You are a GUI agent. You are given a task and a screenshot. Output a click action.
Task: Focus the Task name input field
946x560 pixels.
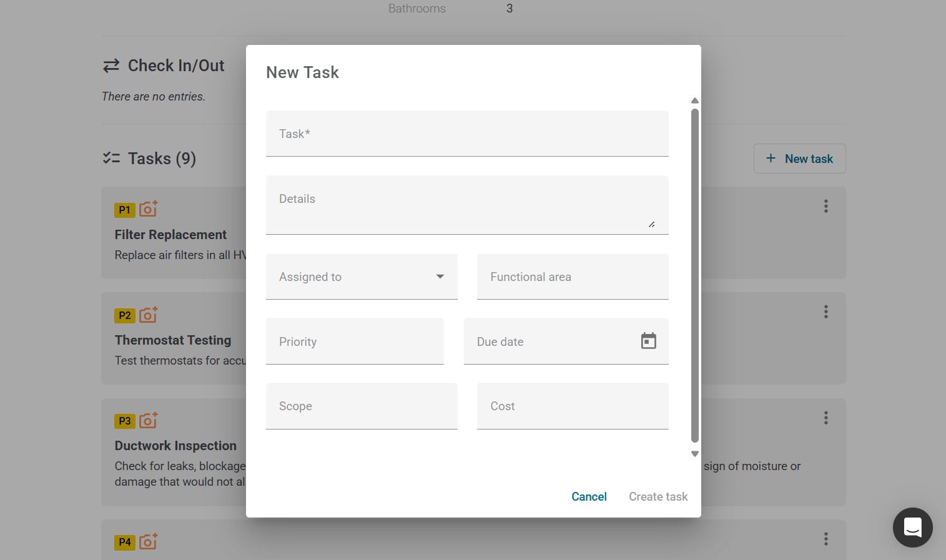(467, 134)
